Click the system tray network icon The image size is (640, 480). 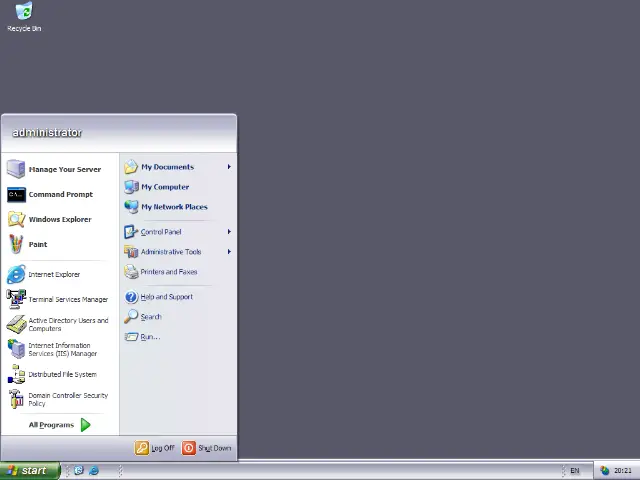[x=605, y=471]
